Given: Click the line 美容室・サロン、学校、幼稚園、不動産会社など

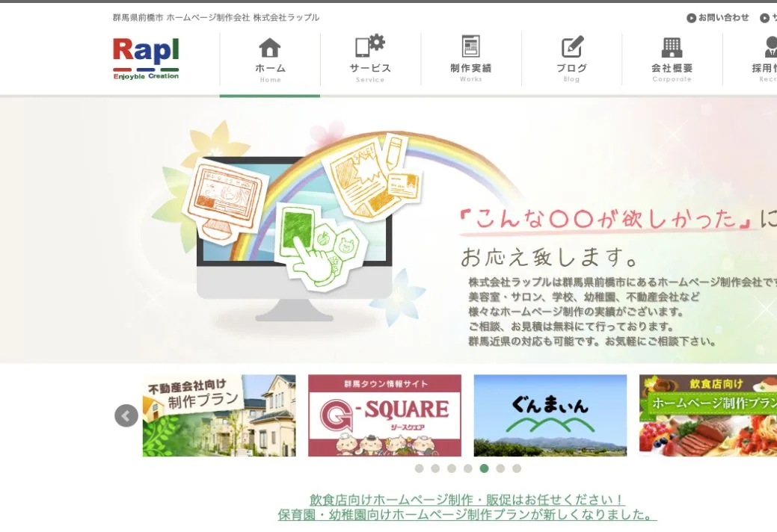Looking at the screenshot, I should click(x=584, y=297).
